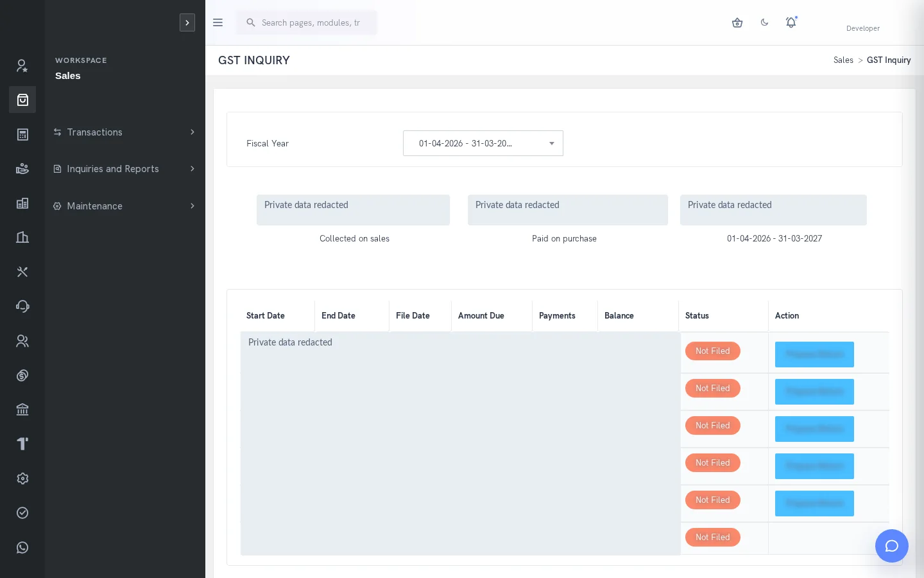Expand the Transactions menu

pyautogui.click(x=125, y=132)
